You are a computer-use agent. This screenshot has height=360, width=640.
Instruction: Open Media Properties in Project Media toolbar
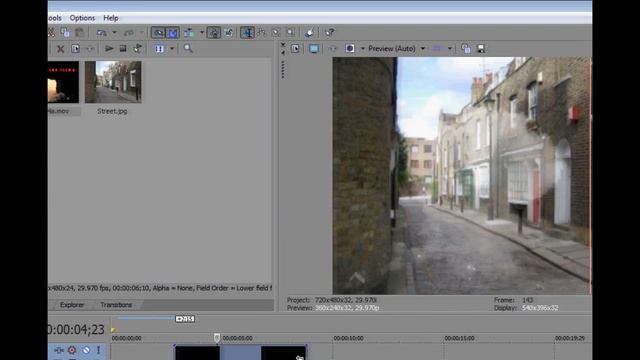pos(76,49)
